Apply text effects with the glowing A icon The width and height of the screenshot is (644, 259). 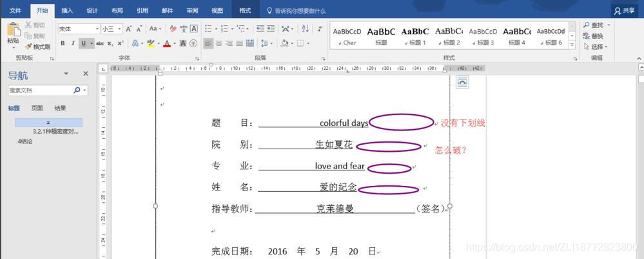[x=135, y=43]
